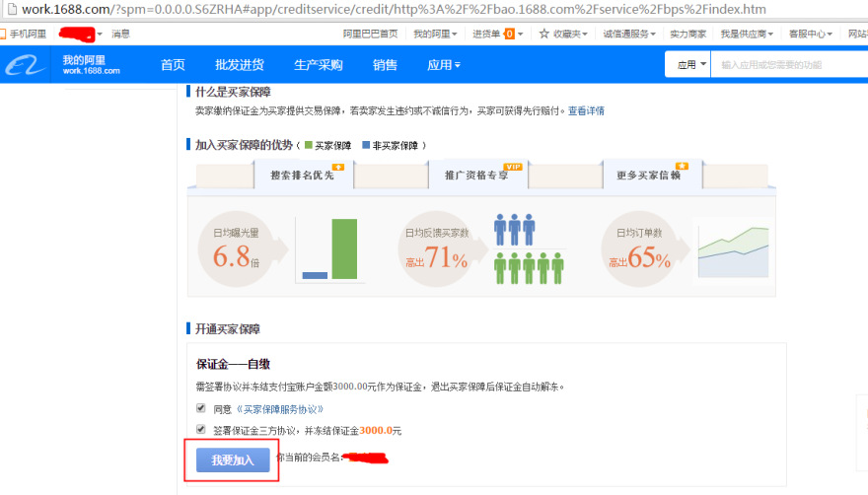
Task: Click the bar chart exposure graphic
Action: [x=329, y=249]
